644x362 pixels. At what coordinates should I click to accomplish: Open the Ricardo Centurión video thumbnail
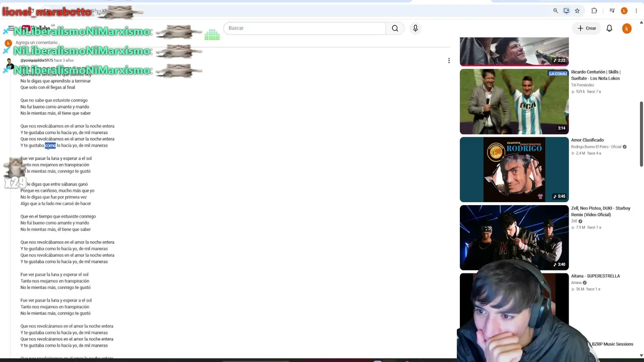tap(514, 102)
